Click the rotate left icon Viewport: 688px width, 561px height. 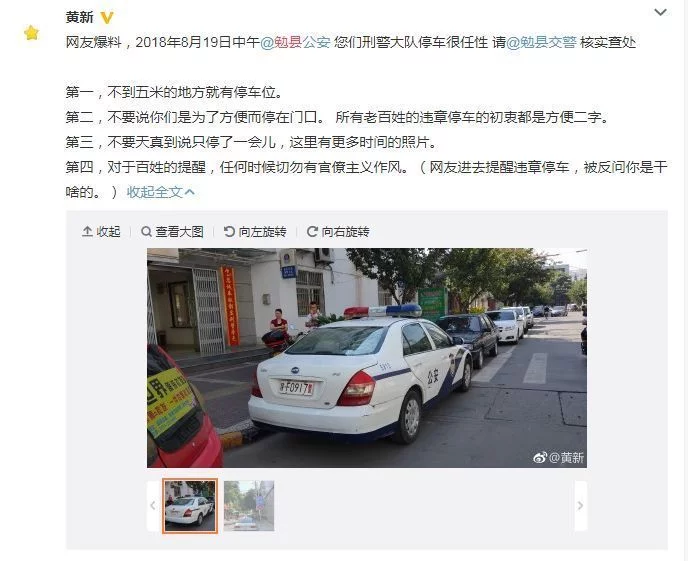pyautogui.click(x=229, y=231)
